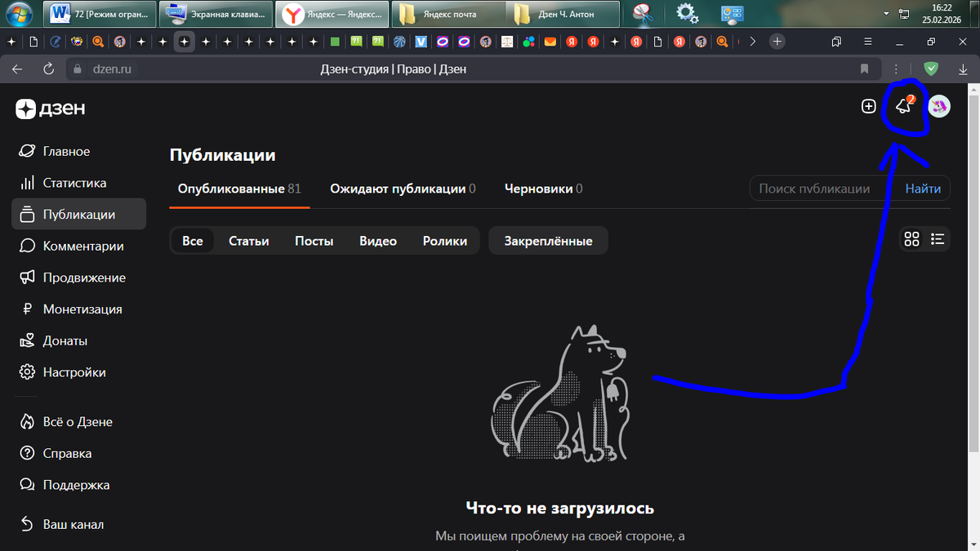Switch to Ожидают публикации tab

403,189
